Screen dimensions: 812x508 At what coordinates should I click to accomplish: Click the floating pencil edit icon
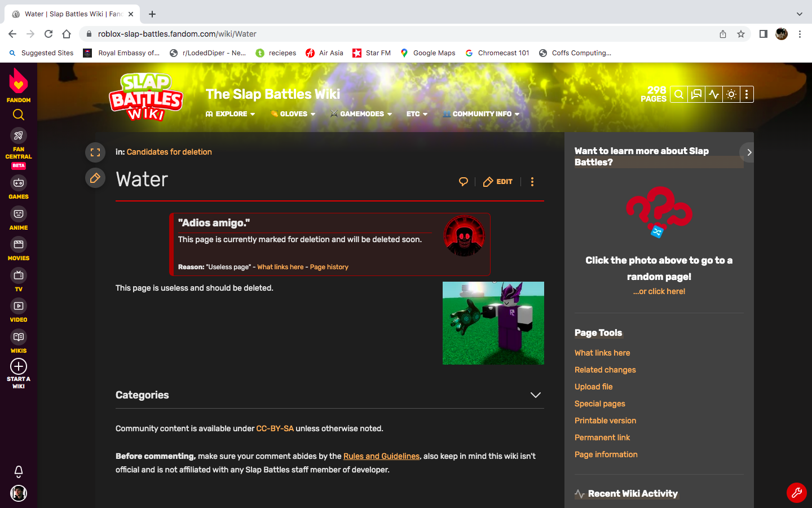tap(95, 178)
